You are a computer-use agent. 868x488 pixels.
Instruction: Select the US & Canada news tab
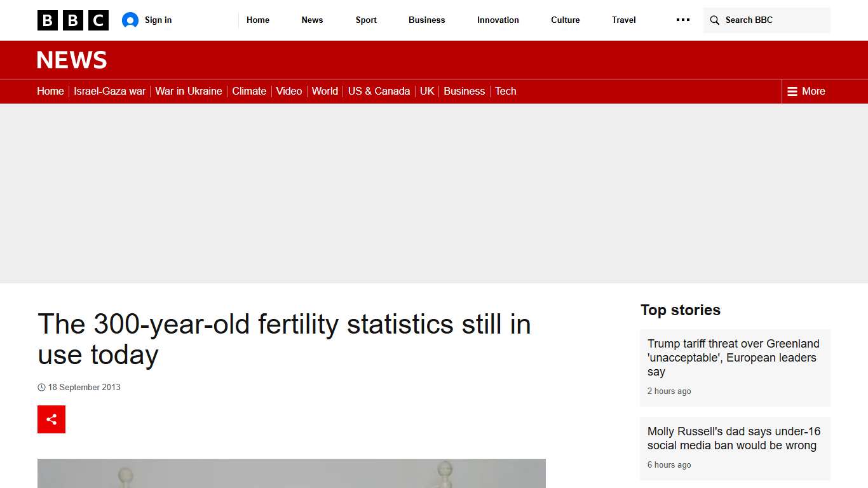coord(378,91)
